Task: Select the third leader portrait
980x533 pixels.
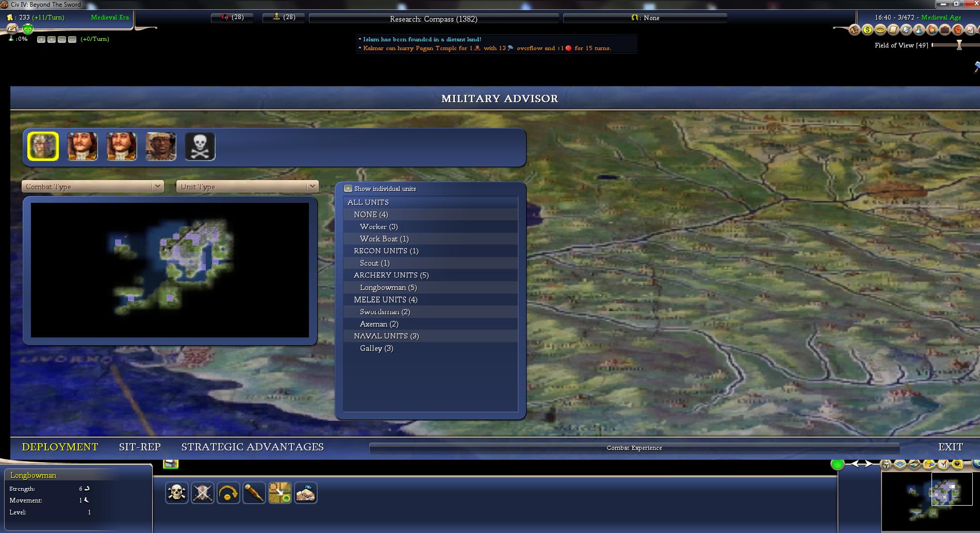Action: pos(122,146)
